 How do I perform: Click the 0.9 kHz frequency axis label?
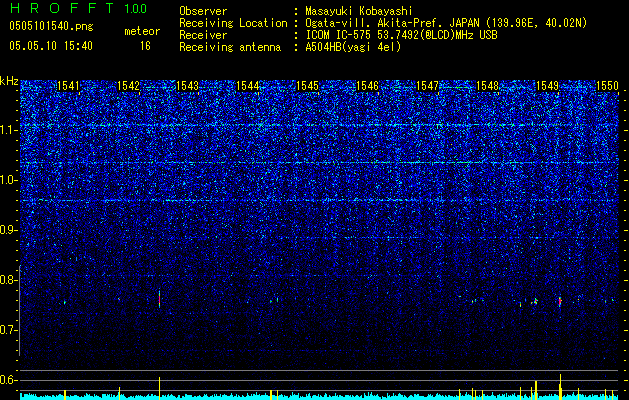(x=9, y=230)
